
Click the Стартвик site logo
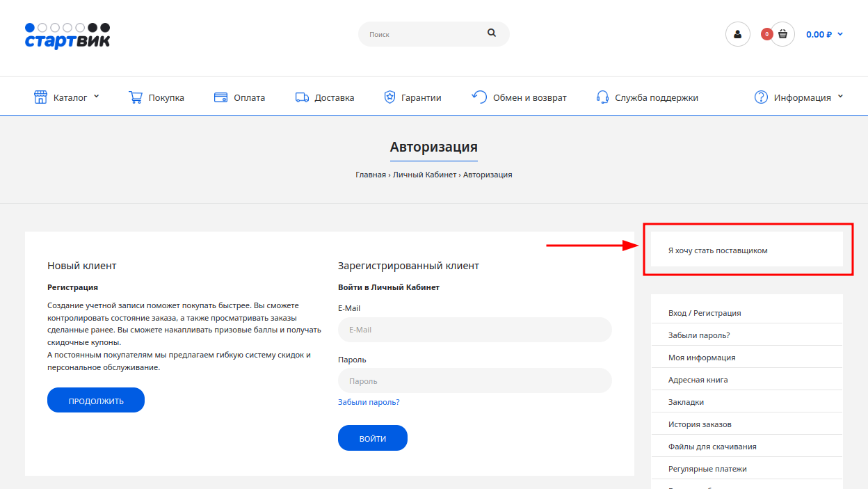tap(67, 36)
